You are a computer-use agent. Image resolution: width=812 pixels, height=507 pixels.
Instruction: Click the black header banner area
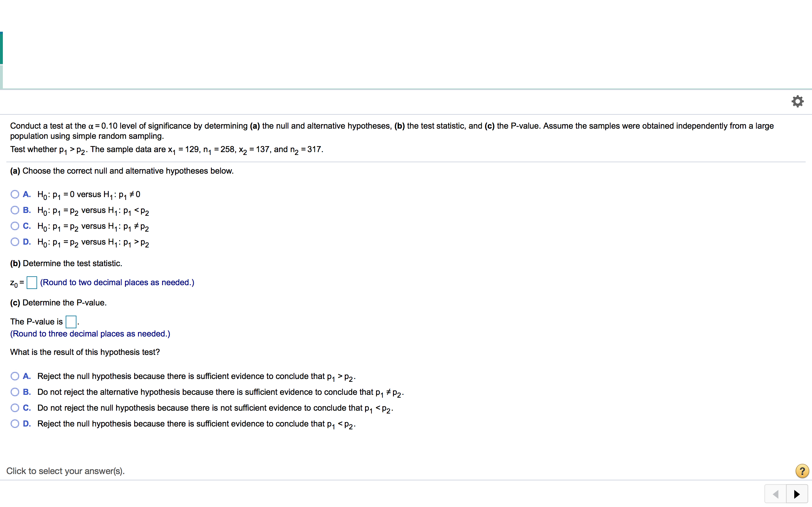(406, 44)
